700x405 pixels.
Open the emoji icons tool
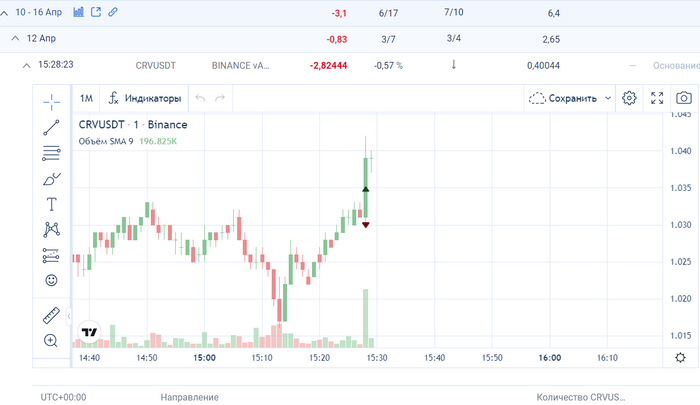[51, 281]
